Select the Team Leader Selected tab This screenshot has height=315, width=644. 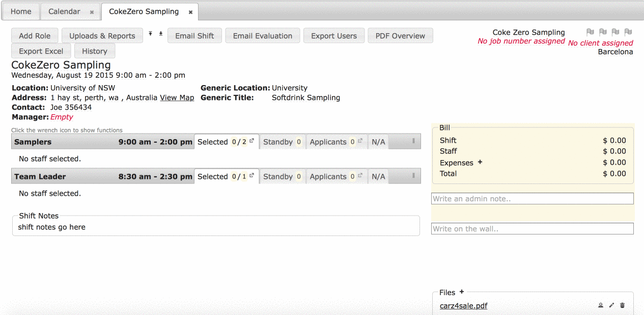tap(227, 176)
